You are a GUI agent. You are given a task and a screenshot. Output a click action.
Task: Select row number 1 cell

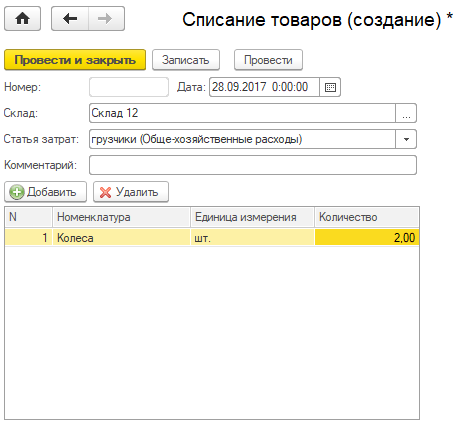28,238
